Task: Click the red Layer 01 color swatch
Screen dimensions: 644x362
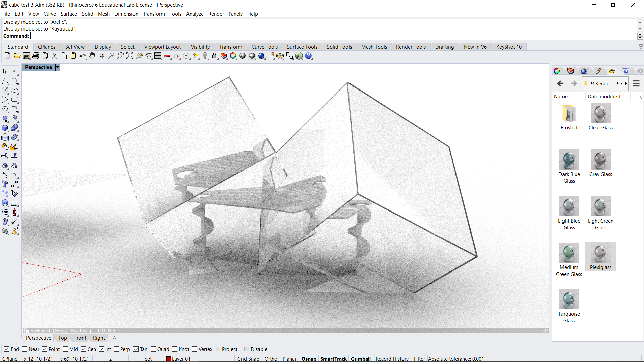Action: 169,359
